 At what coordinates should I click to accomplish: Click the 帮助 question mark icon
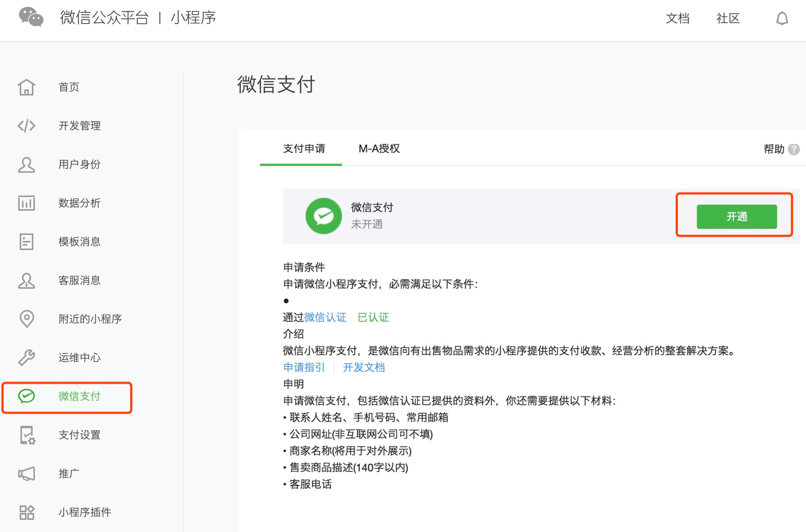(x=793, y=149)
